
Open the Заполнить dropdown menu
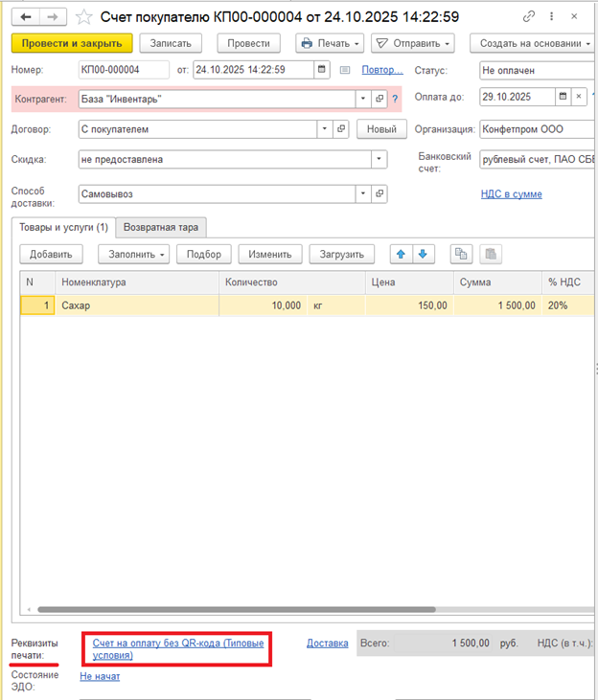click(x=133, y=254)
